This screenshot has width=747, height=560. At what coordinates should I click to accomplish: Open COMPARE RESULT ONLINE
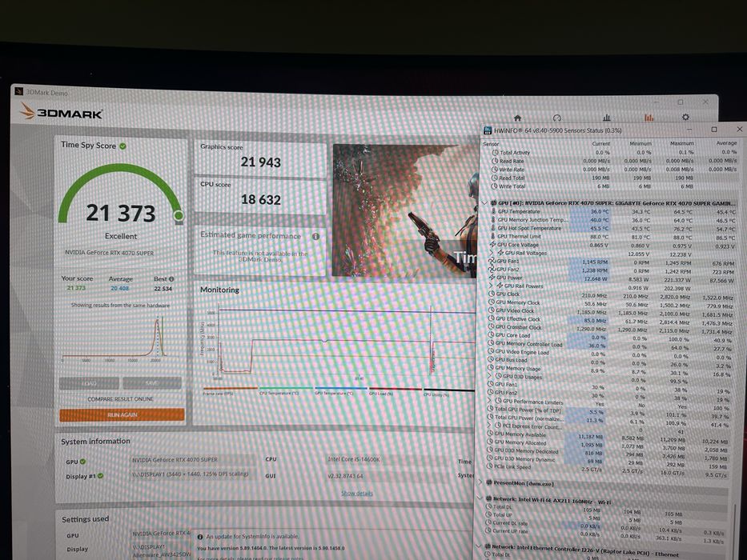121,399
